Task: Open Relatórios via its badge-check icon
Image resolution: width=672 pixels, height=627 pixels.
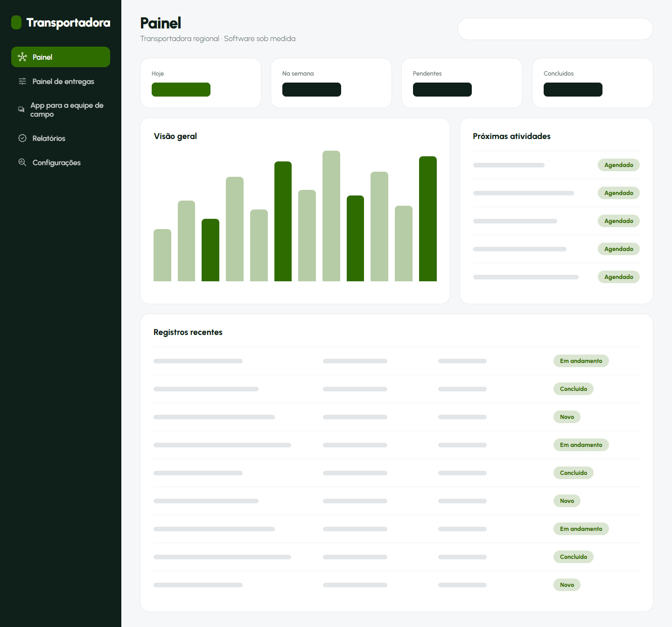Action: click(22, 138)
